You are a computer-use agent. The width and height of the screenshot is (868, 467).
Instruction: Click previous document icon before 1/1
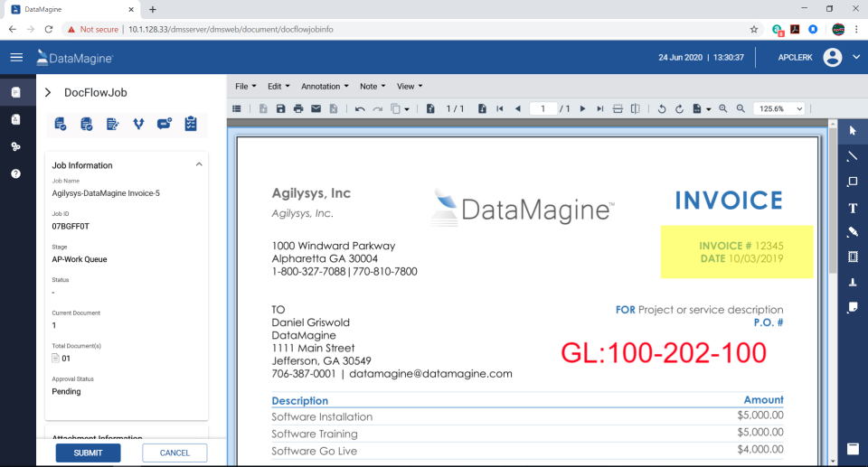point(430,109)
